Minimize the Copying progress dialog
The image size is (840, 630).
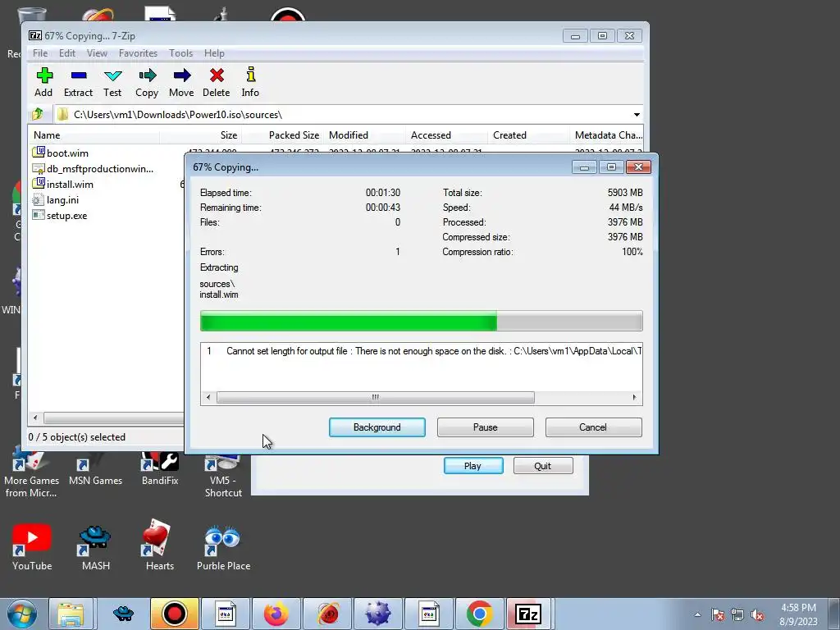pos(584,167)
